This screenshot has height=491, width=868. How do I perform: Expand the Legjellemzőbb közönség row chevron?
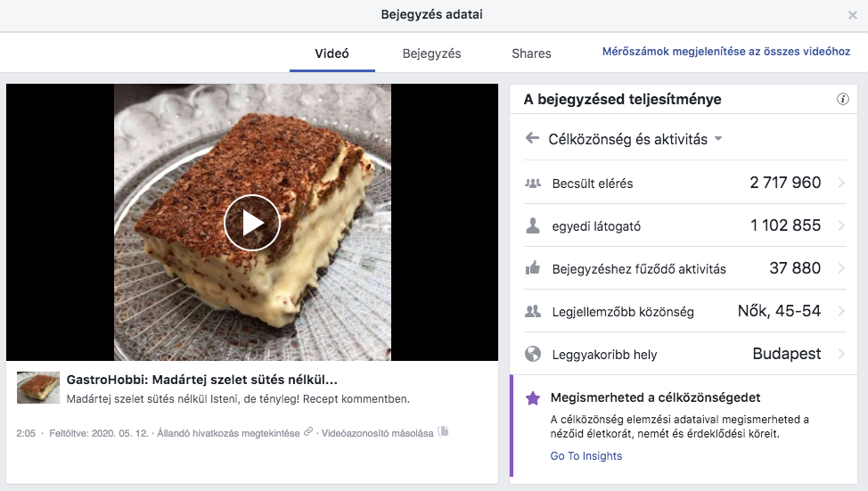point(841,311)
